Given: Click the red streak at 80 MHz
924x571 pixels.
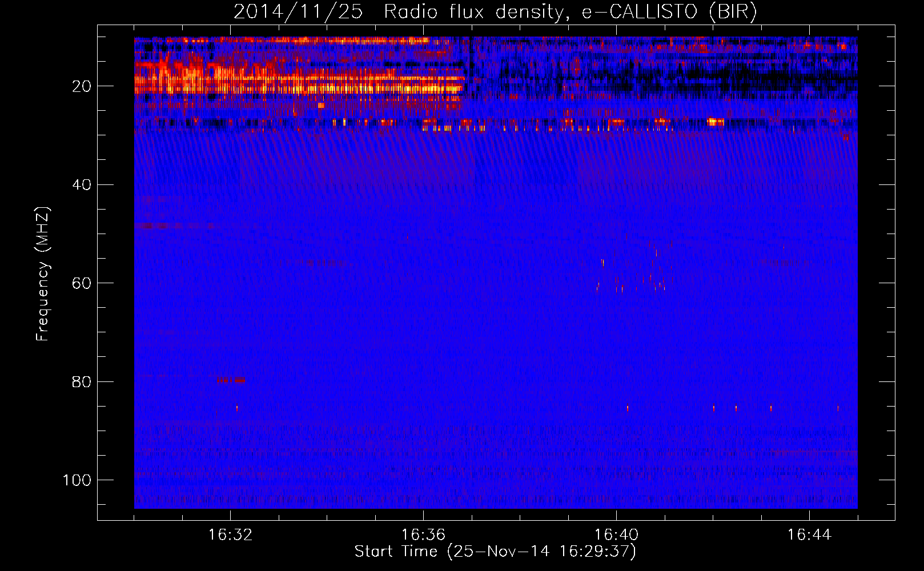Looking at the screenshot, I should [x=231, y=380].
